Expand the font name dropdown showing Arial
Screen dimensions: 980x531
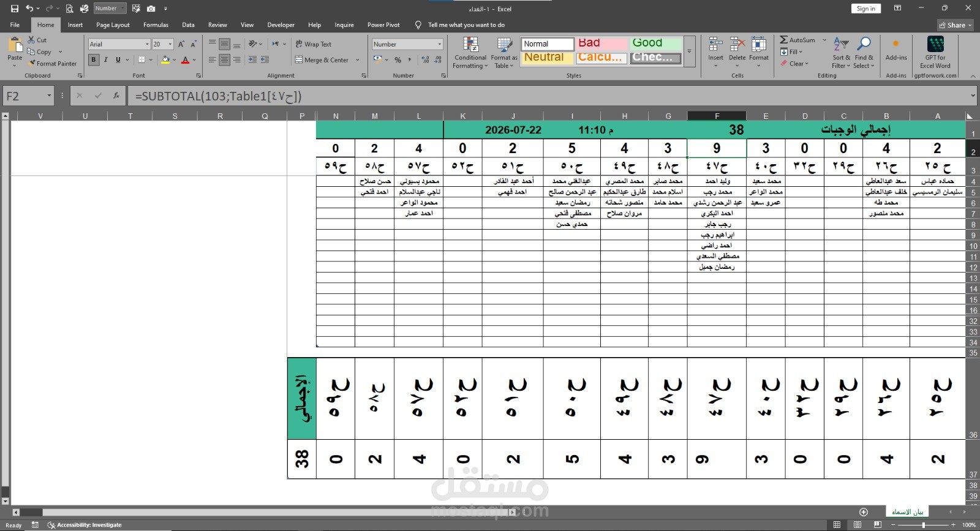(x=147, y=44)
